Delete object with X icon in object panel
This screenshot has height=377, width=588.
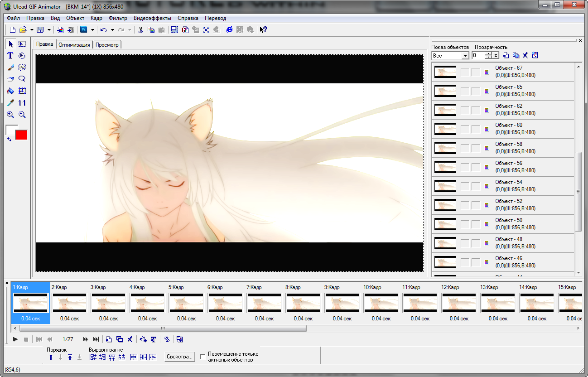(525, 55)
